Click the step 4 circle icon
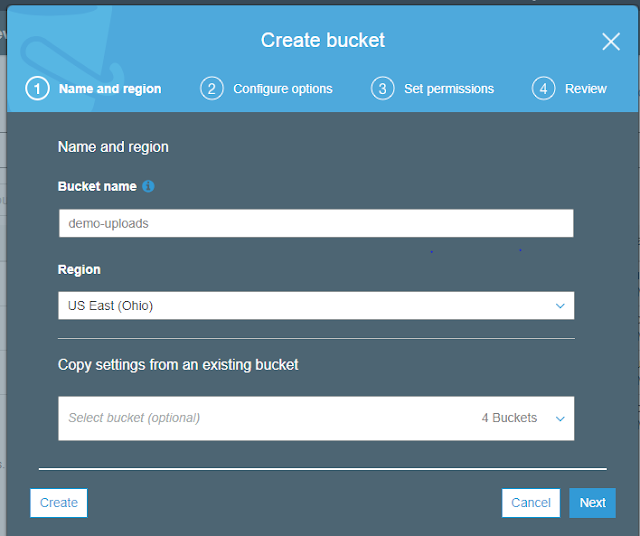 point(543,88)
